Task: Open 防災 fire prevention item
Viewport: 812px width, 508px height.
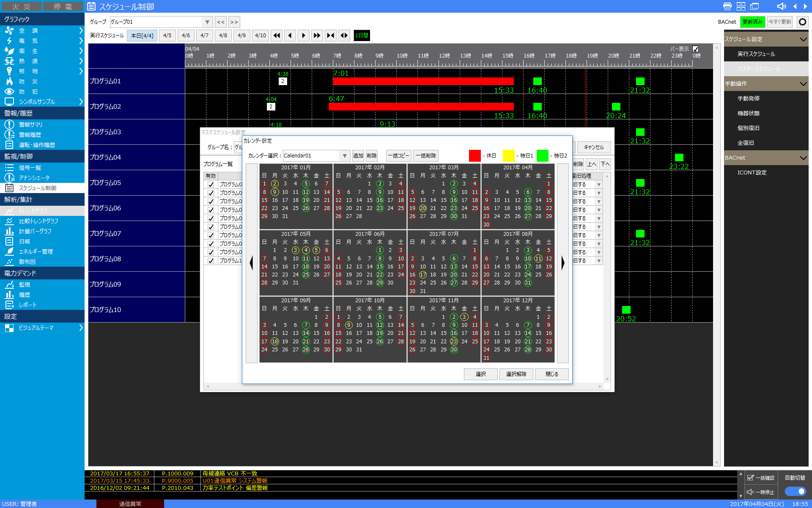Action: point(42,81)
